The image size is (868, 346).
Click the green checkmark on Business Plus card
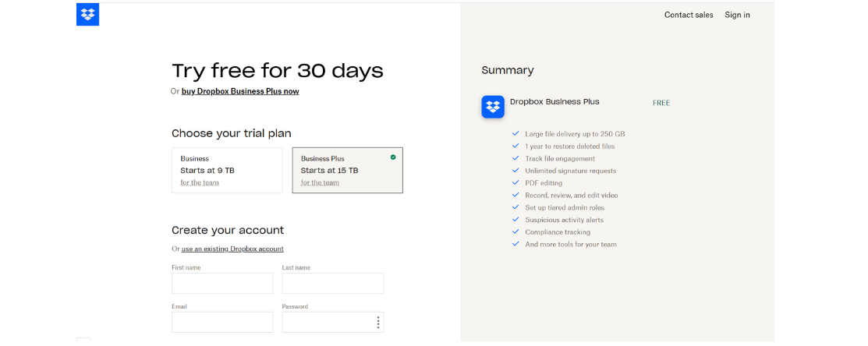393,157
